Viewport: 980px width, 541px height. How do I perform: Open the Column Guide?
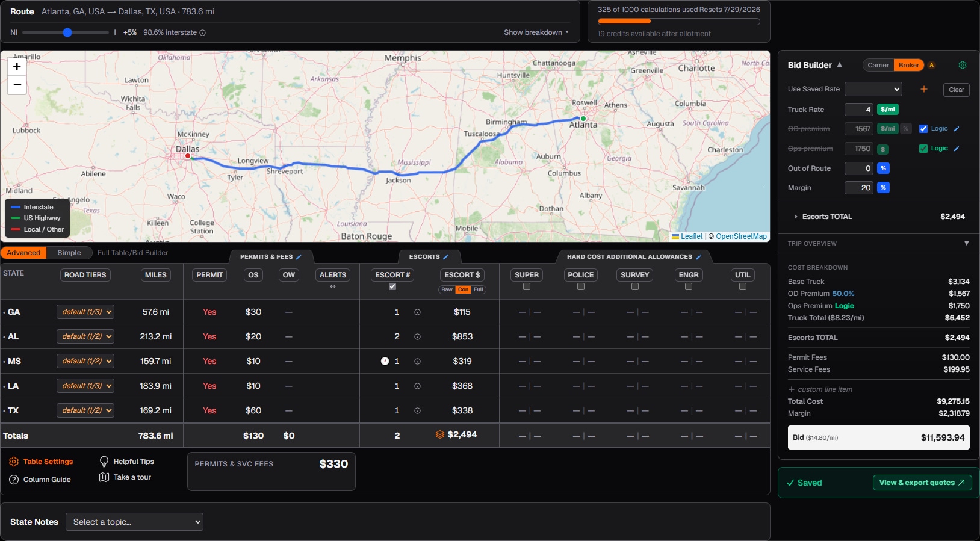[x=40, y=480]
